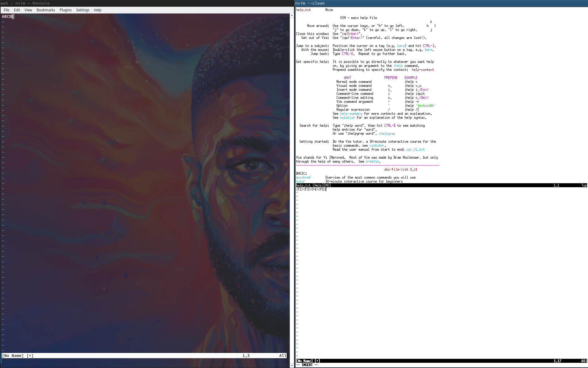
Task: Click the usr_01.txt help link
Action: tap(415, 149)
